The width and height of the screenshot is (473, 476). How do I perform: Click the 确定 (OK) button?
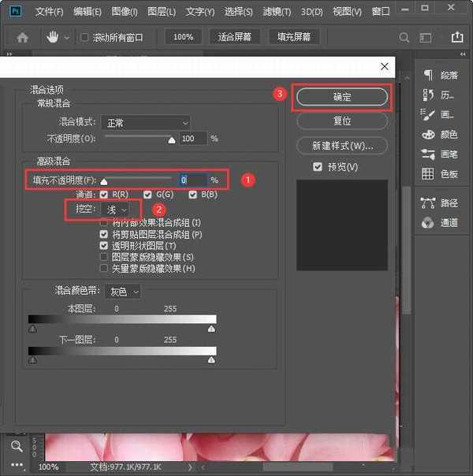(341, 97)
